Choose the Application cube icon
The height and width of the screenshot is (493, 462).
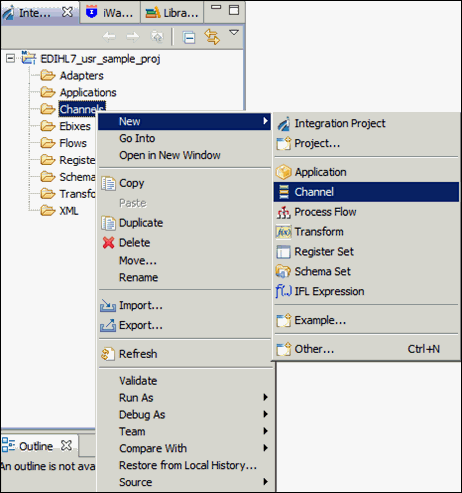click(x=284, y=172)
